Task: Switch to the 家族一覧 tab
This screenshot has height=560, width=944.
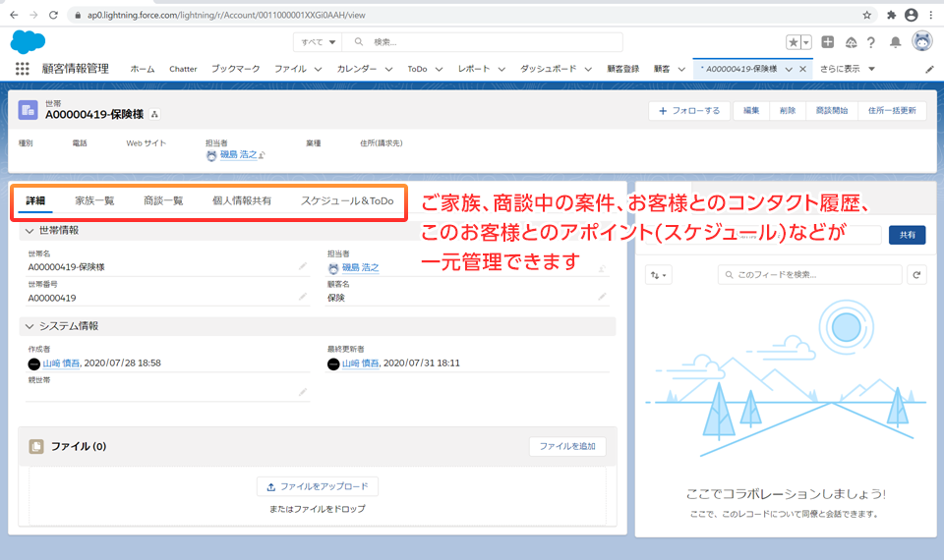Action: coord(94,200)
